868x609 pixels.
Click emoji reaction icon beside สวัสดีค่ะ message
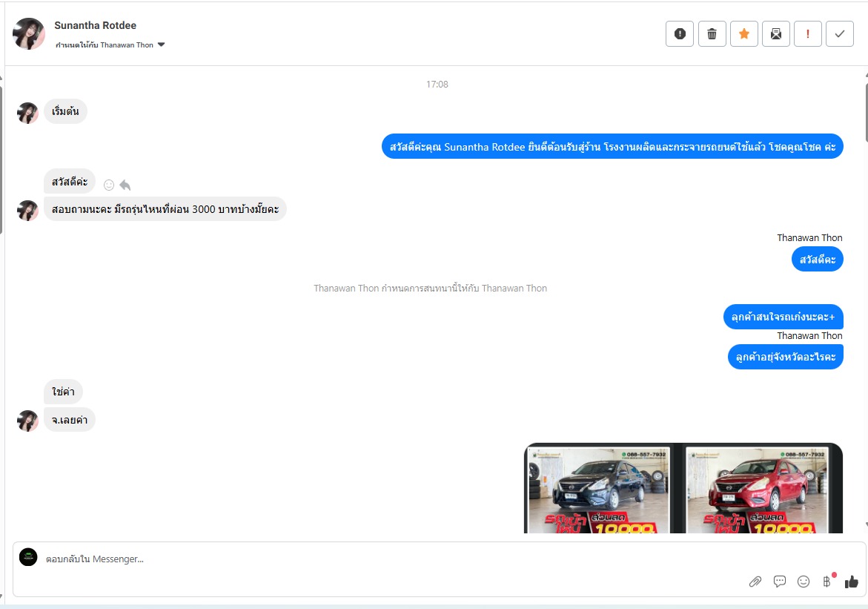click(109, 185)
